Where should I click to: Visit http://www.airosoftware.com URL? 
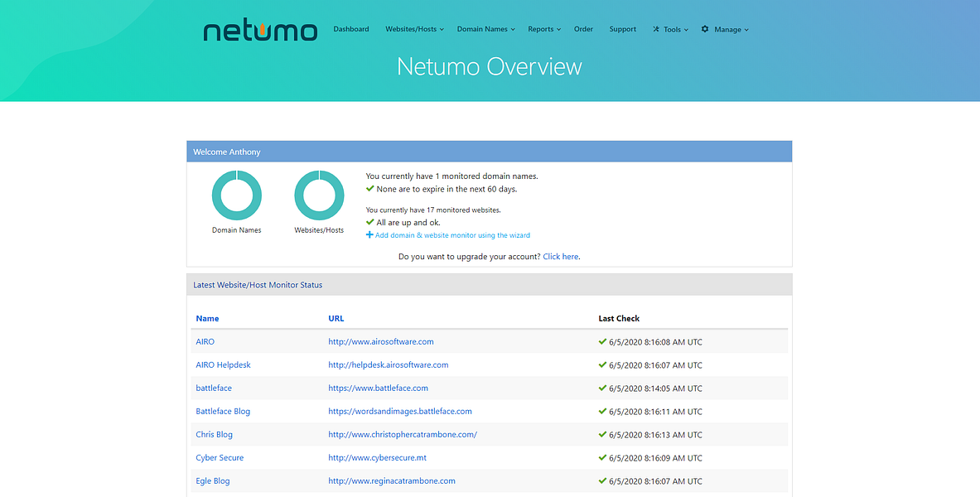pyautogui.click(x=381, y=341)
